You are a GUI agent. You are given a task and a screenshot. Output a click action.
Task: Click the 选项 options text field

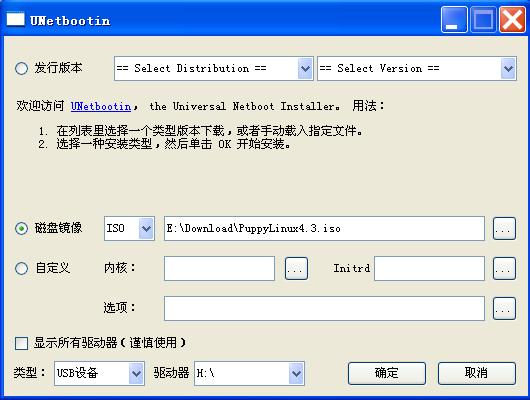tap(324, 308)
